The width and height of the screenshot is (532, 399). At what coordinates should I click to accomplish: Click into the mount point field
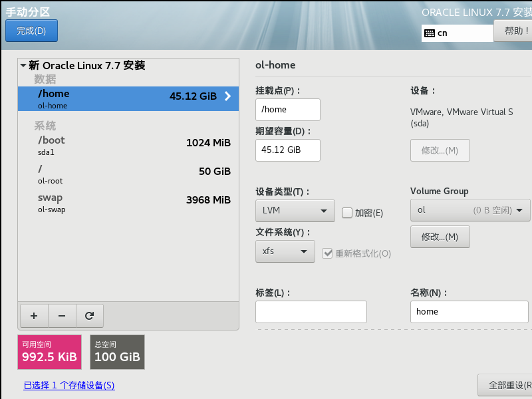[287, 110]
